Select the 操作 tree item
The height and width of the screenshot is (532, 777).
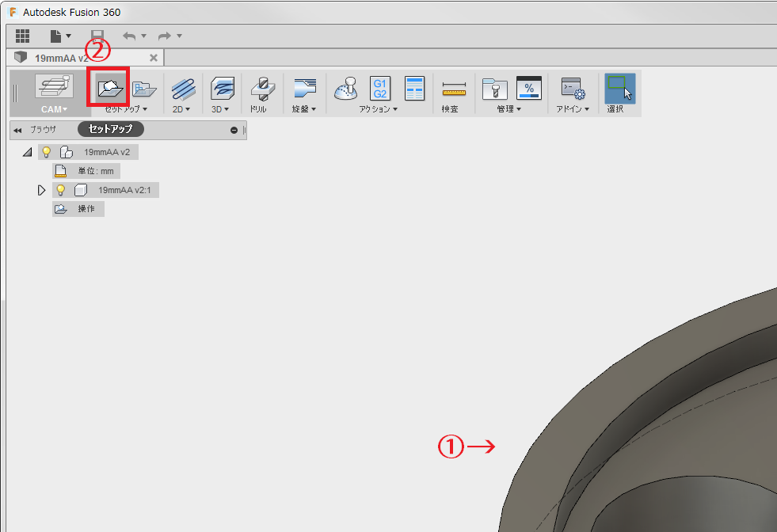click(86, 209)
